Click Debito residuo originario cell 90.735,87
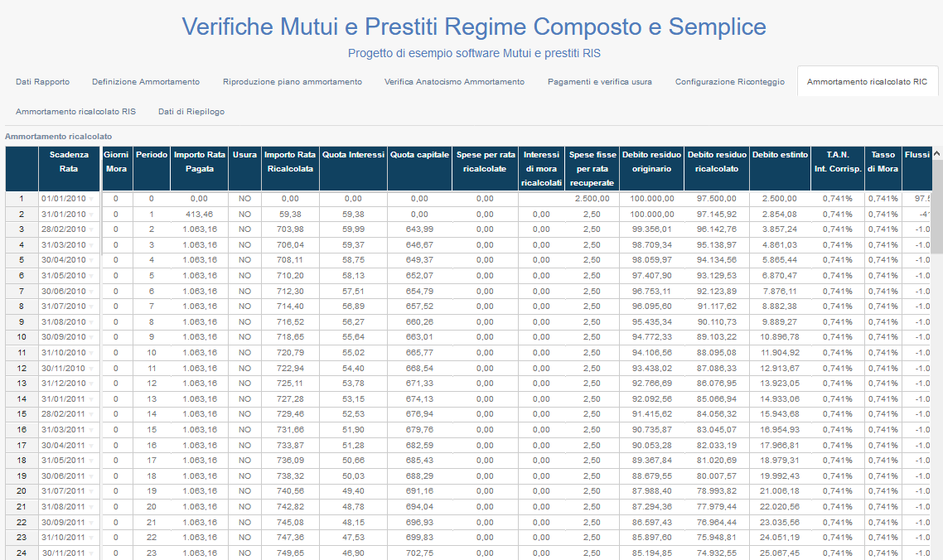This screenshot has height=560, width=943. tap(651, 429)
